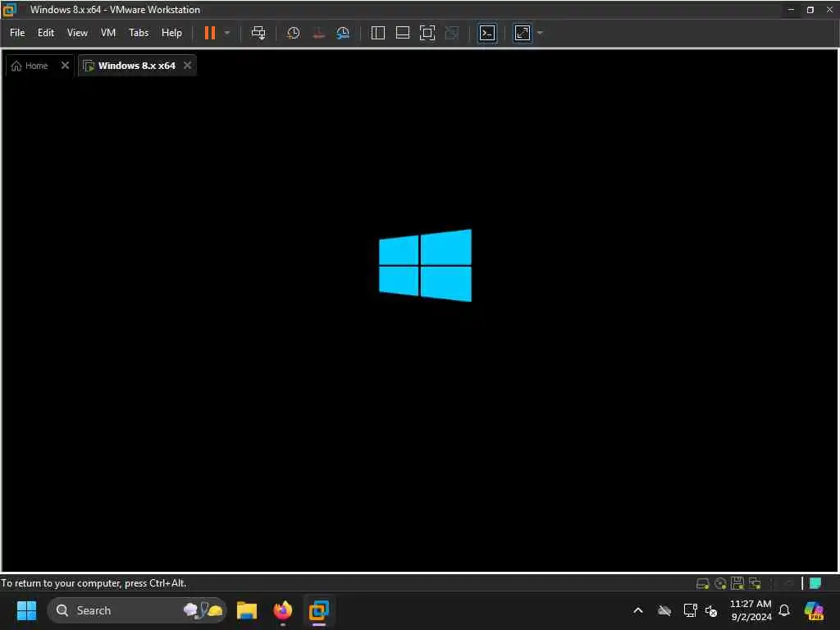Viewport: 840px width, 630px height.
Task: Click the VMware icon in title bar
Action: (10, 10)
